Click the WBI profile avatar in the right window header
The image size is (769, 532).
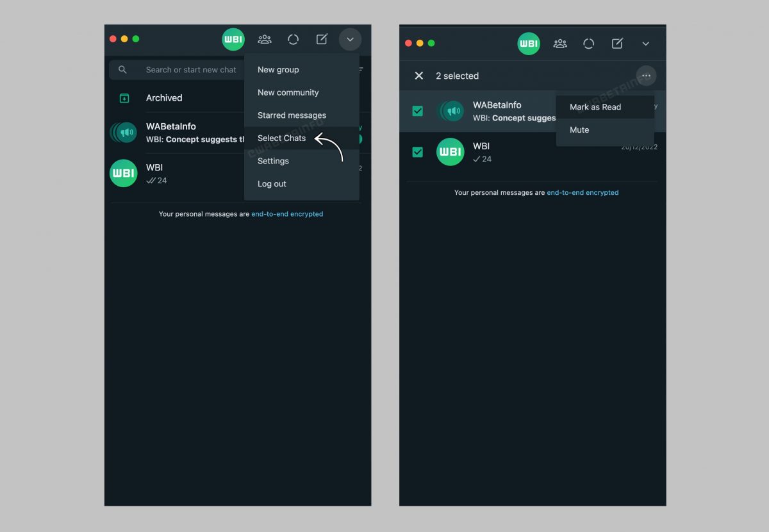coord(529,44)
